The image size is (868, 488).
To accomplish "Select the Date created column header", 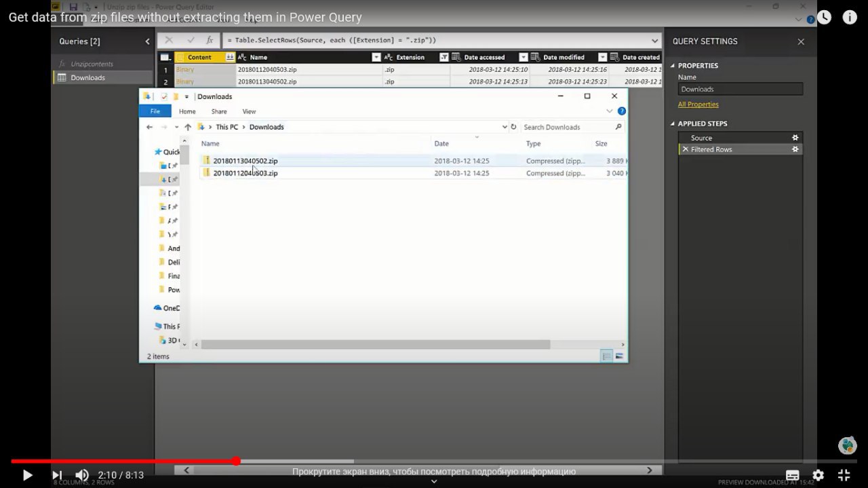I will point(635,57).
